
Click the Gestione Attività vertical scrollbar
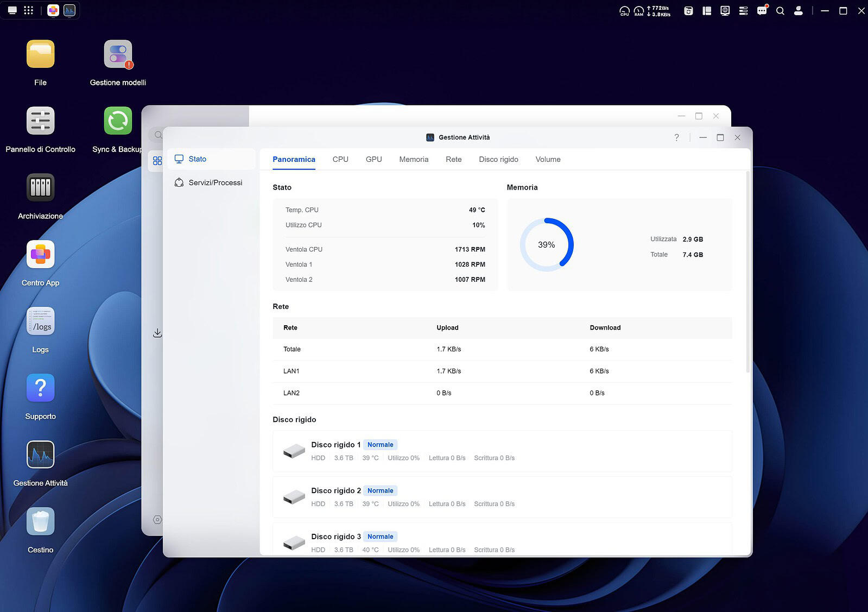click(x=748, y=272)
